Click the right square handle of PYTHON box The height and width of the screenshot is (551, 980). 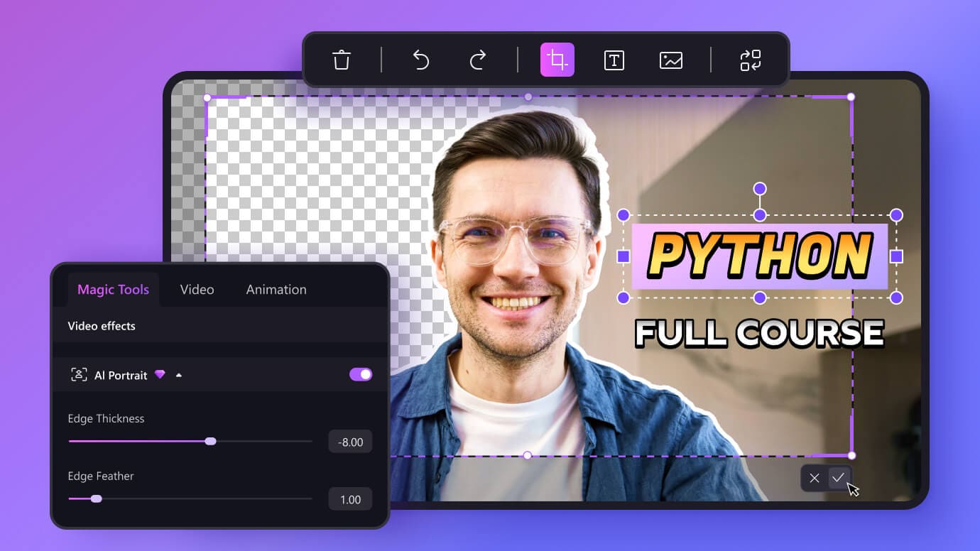pos(896,256)
